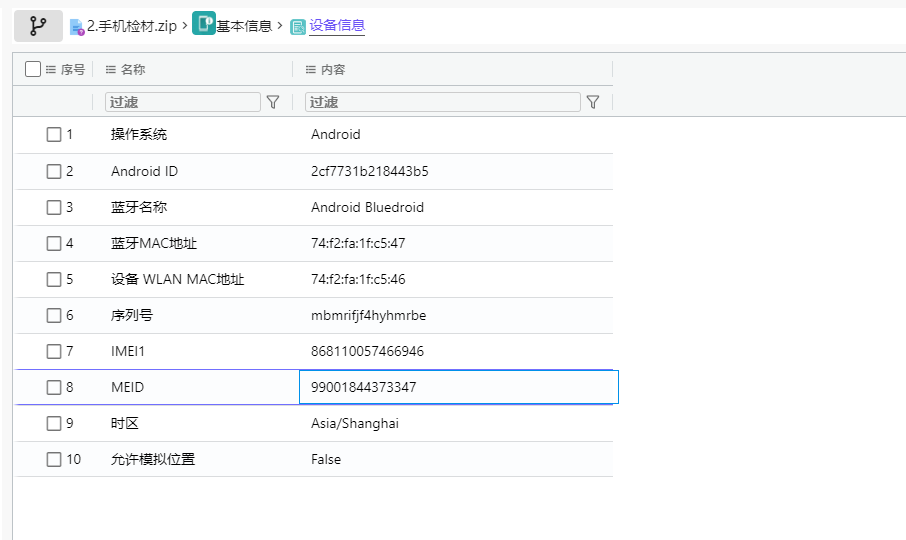Select the 允许模拟位置 name cell
The image size is (906, 540).
[x=153, y=459]
